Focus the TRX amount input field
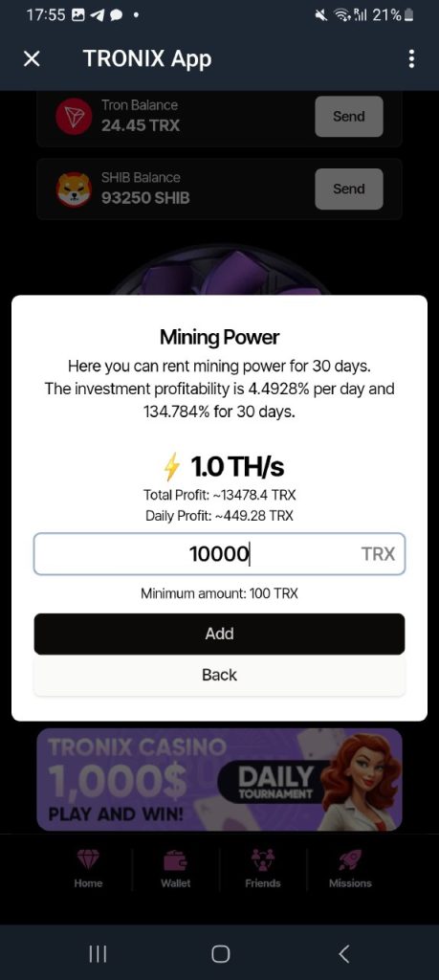This screenshot has height=980, width=439. coord(219,554)
